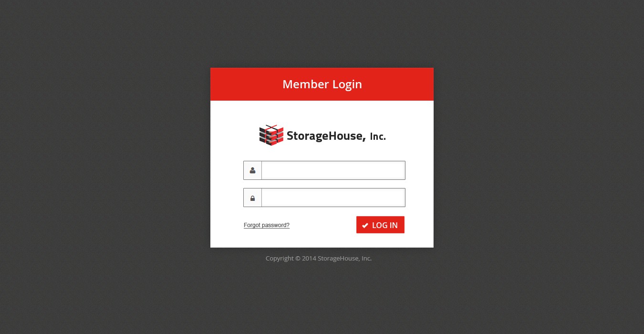Select the red Member Login banner
The image size is (644, 334).
pyautogui.click(x=322, y=84)
